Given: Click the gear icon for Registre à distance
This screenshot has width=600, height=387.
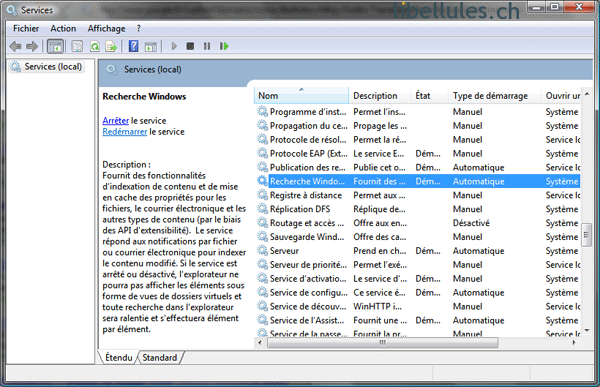Looking at the screenshot, I should [262, 195].
